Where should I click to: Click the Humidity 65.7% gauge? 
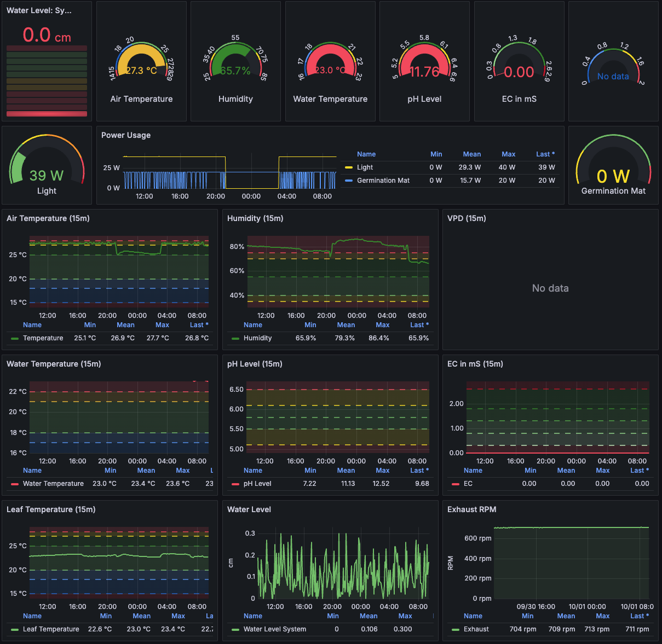(235, 63)
